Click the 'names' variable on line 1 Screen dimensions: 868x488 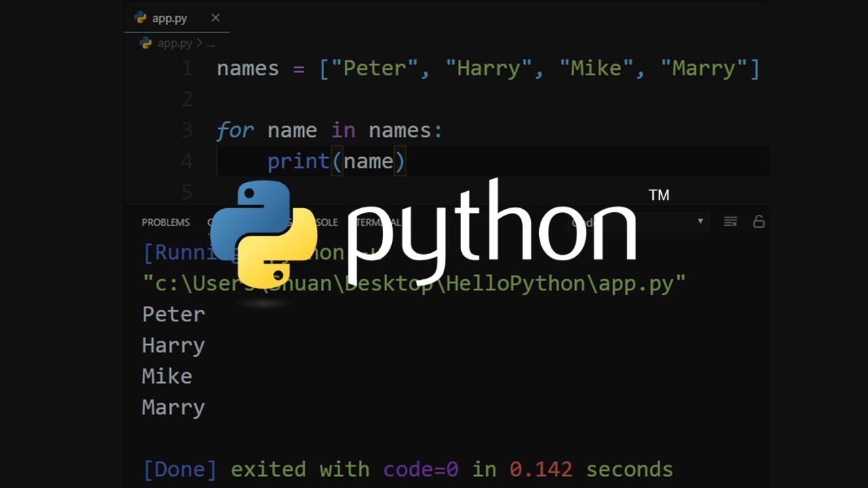point(248,68)
